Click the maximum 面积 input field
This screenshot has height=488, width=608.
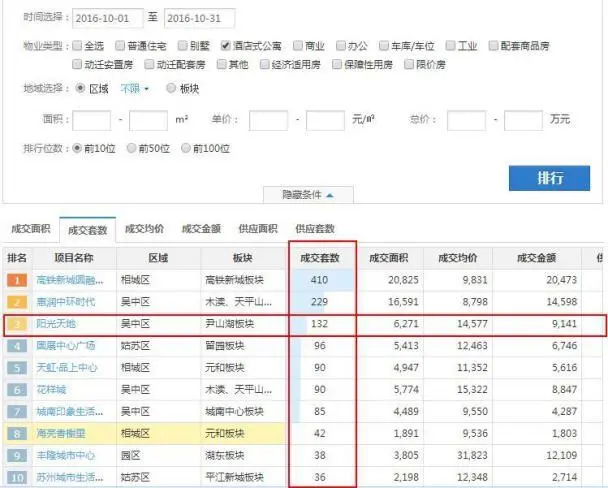click(x=149, y=121)
